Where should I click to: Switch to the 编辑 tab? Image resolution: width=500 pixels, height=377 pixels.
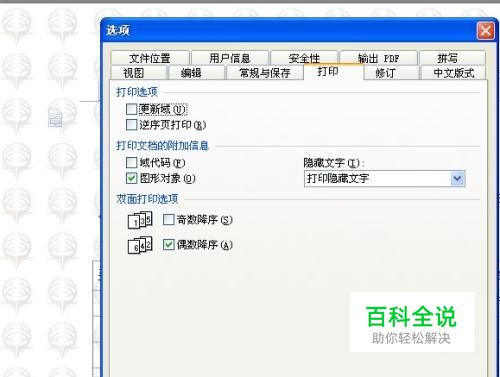point(196,73)
